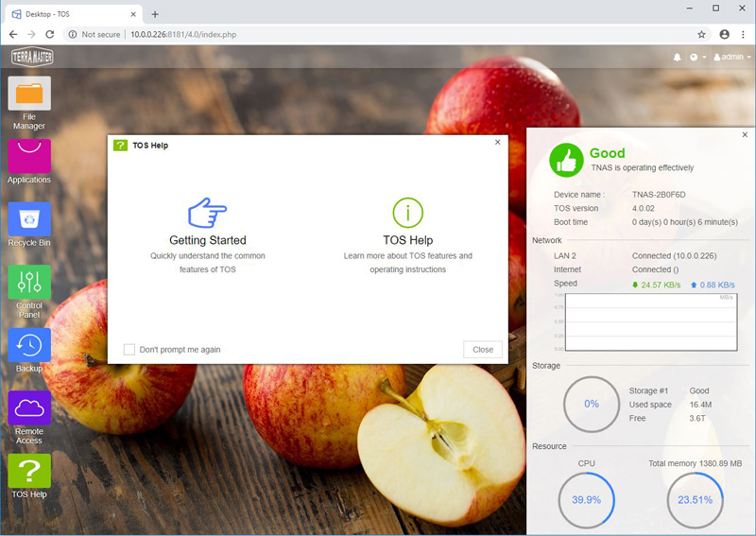Open the browser three-dot menu
Screen dimensions: 756x536
pyautogui.click(x=743, y=34)
